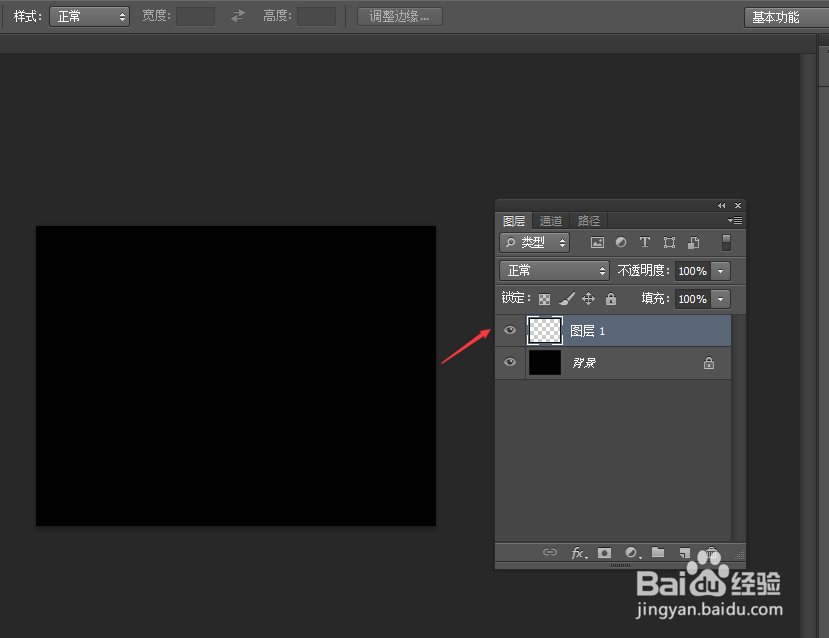829x638 pixels.
Task: Open the 不透明度 opacity dropdown
Action: [x=721, y=270]
